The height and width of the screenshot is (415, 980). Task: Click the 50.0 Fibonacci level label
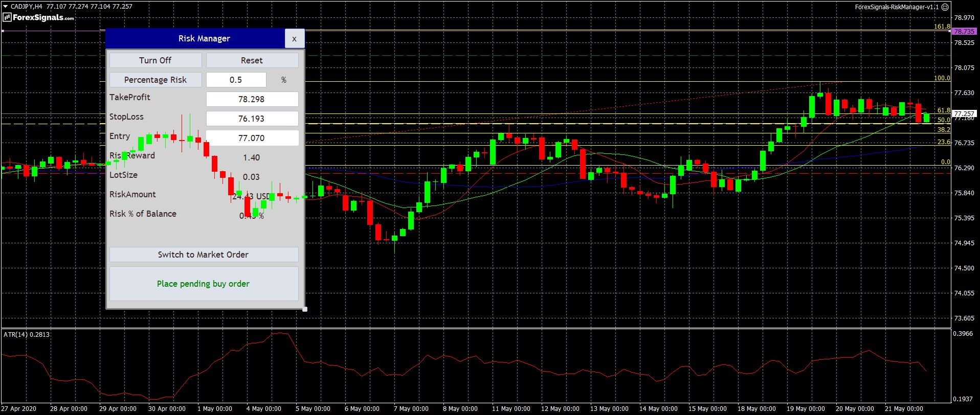click(x=944, y=120)
